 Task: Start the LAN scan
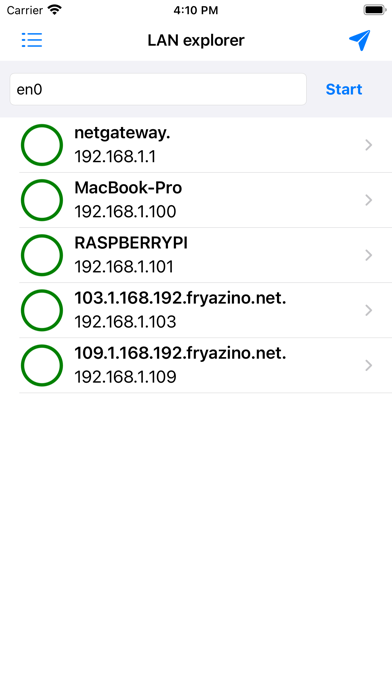pos(344,89)
